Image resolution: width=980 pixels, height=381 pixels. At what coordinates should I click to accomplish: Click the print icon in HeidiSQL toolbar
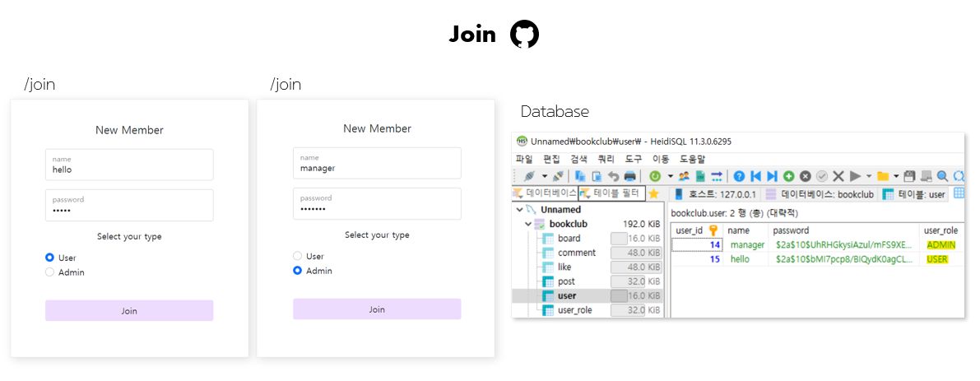[x=630, y=176]
